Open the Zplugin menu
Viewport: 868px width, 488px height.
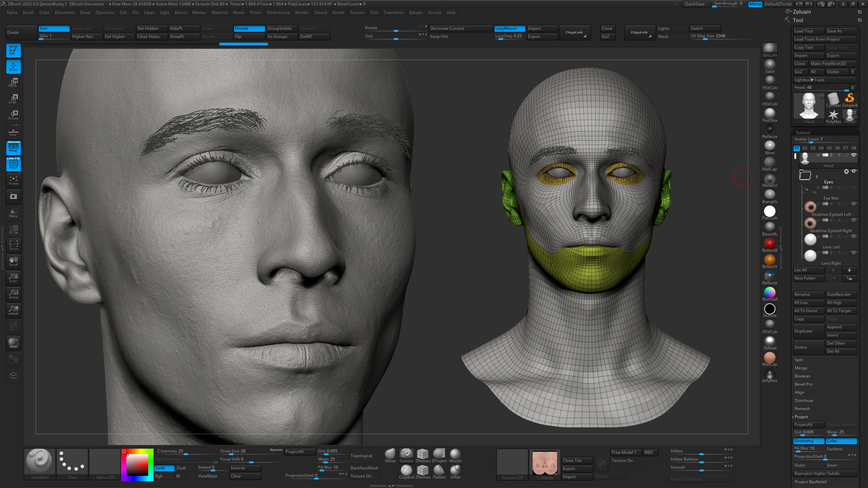click(416, 12)
